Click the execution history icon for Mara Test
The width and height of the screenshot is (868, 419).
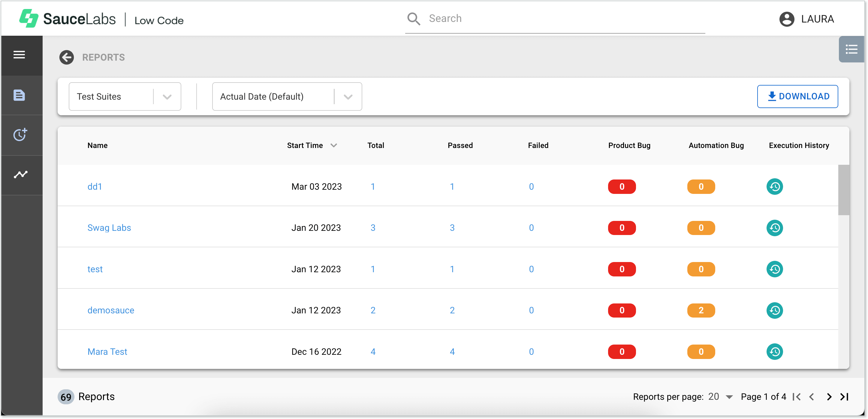(x=775, y=351)
